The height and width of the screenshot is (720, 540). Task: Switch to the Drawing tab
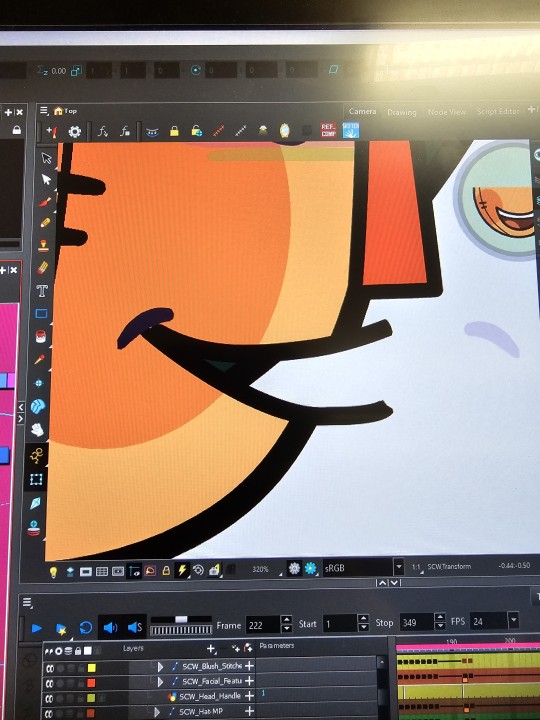(402, 112)
